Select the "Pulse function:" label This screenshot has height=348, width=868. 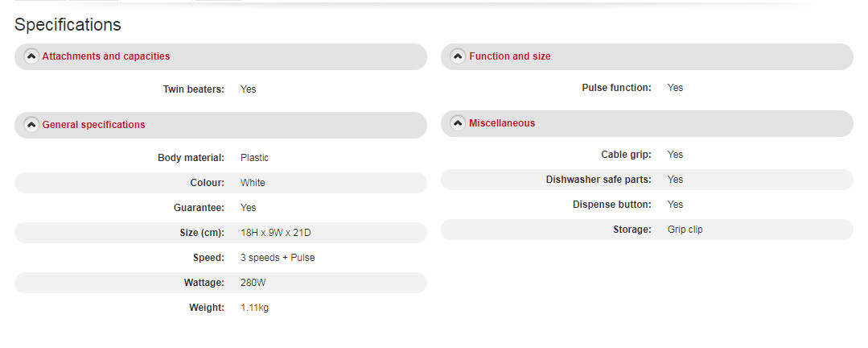coord(616,88)
